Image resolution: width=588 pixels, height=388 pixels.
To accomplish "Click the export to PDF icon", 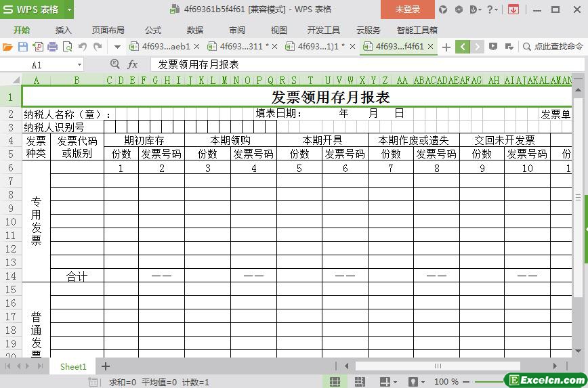I will [x=38, y=47].
